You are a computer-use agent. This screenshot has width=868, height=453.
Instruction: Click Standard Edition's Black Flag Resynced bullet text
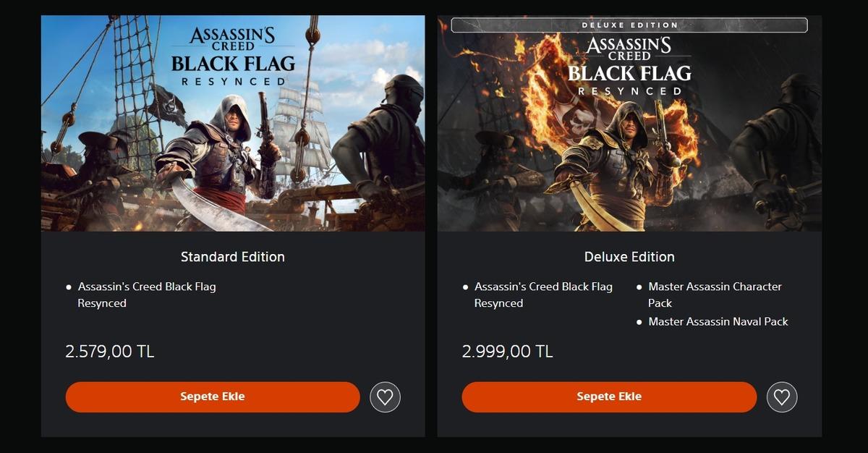click(x=147, y=295)
